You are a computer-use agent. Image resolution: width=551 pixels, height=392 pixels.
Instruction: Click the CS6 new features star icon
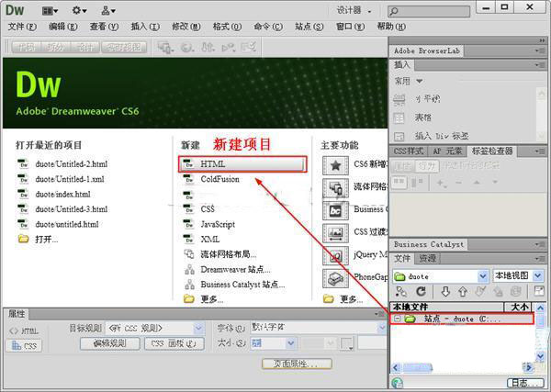click(x=335, y=165)
